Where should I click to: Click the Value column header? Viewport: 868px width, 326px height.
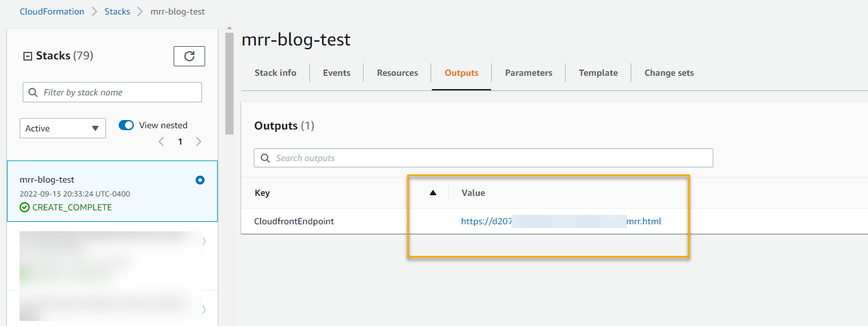tap(473, 193)
